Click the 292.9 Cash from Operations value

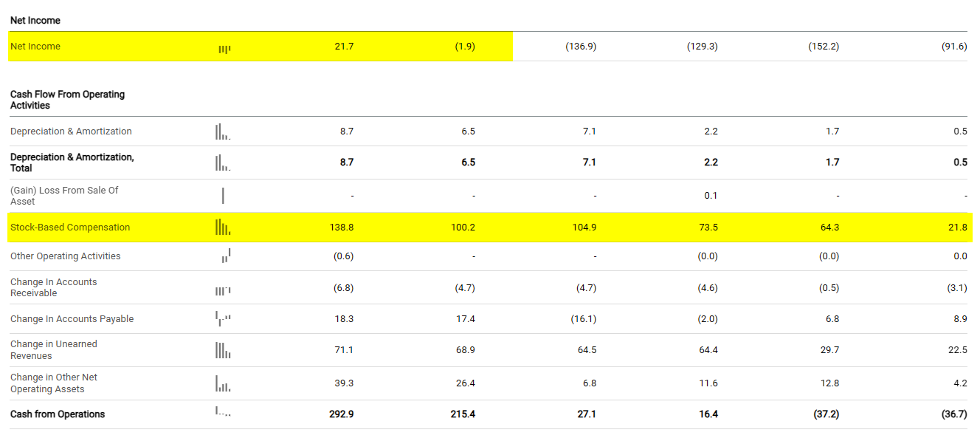341,414
